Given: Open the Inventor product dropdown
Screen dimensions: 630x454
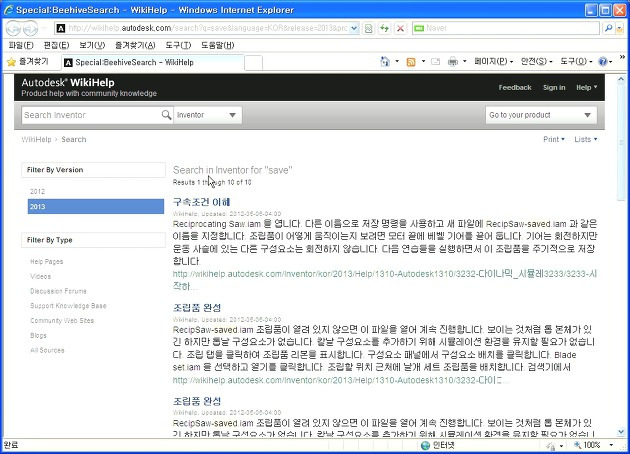Looking at the screenshot, I should 208,115.
